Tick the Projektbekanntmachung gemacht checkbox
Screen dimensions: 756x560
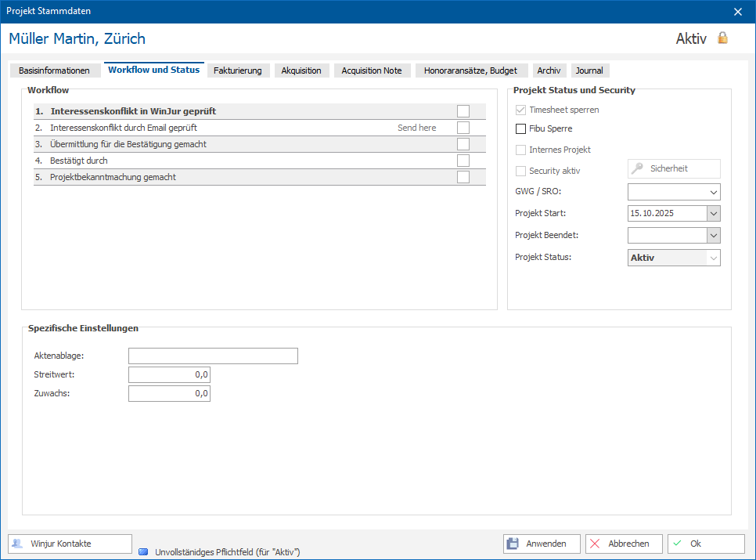click(463, 177)
